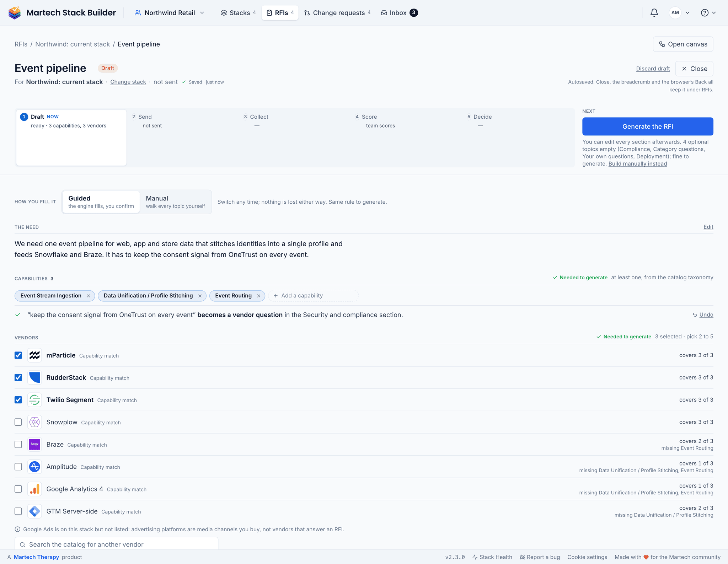Open the AM user avatar menu
The image size is (728, 564).
click(679, 13)
